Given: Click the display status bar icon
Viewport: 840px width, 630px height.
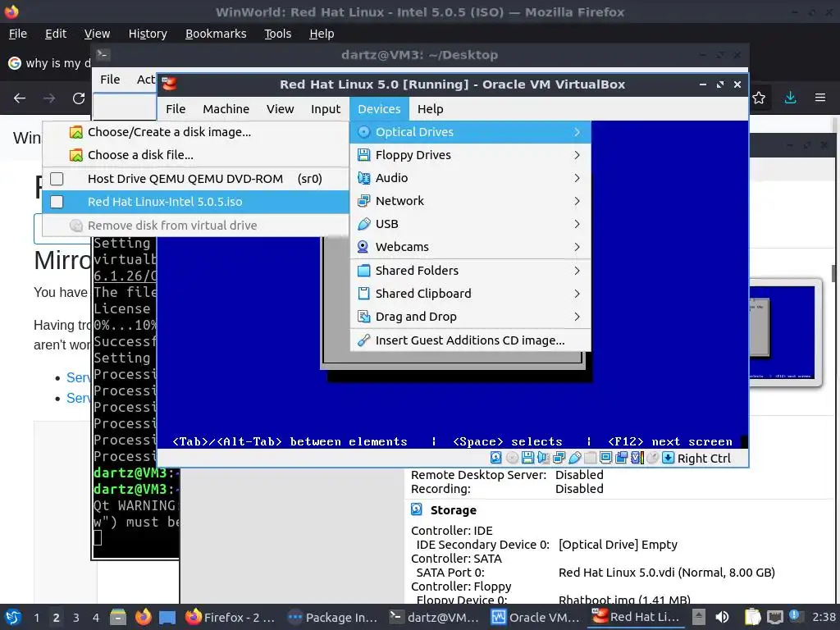Looking at the screenshot, I should 606,458.
